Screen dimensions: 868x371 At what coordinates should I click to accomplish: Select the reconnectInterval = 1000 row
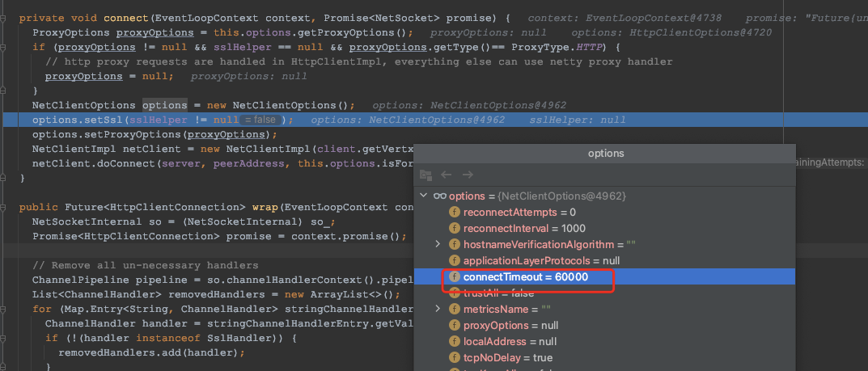[x=604, y=229]
